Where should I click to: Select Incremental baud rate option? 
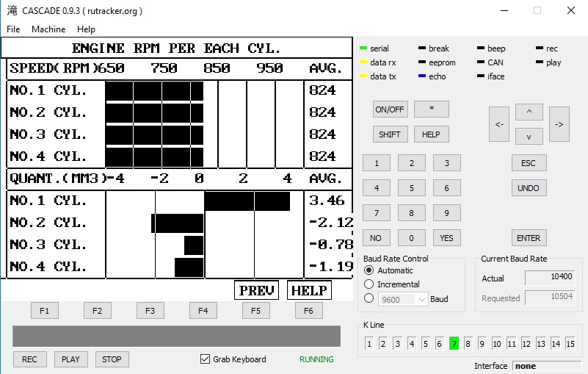(x=369, y=284)
